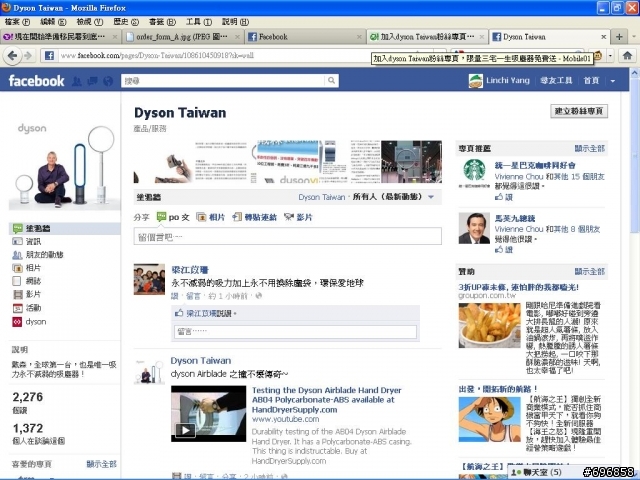Image resolution: width=640 pixels, height=480 pixels.
Task: Click the Starbucks logo thumbnail
Action: 474,173
